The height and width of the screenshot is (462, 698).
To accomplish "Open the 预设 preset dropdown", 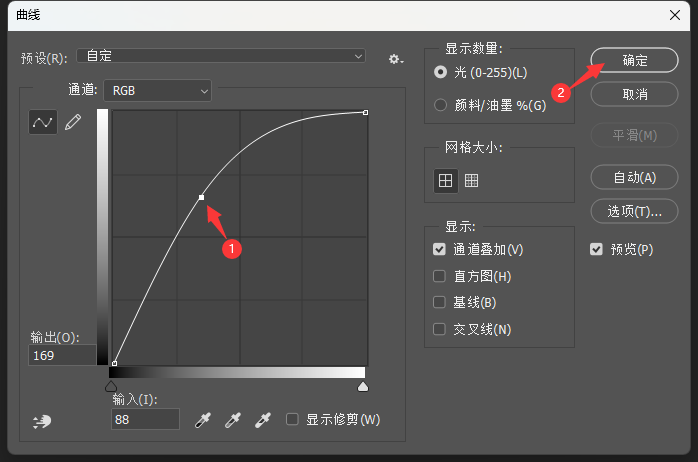I will [221, 56].
